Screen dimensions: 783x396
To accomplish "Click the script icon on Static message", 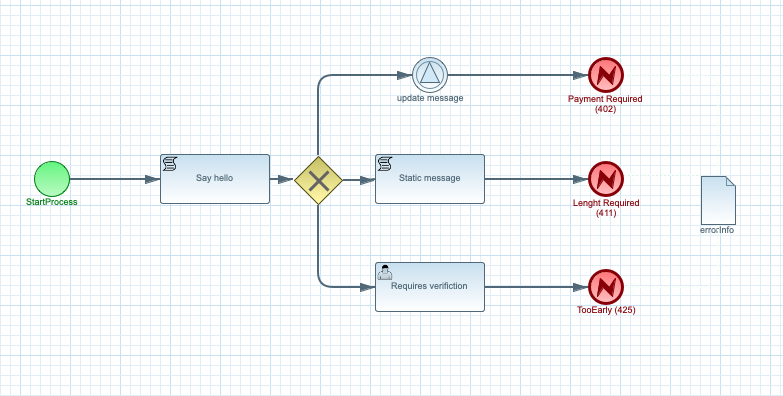I will [385, 163].
